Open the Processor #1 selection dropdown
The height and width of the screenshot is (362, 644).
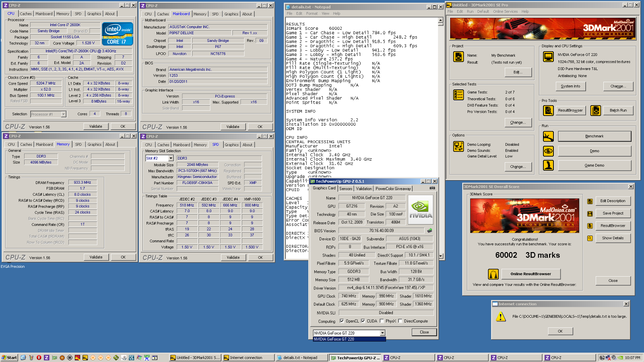tap(63, 114)
